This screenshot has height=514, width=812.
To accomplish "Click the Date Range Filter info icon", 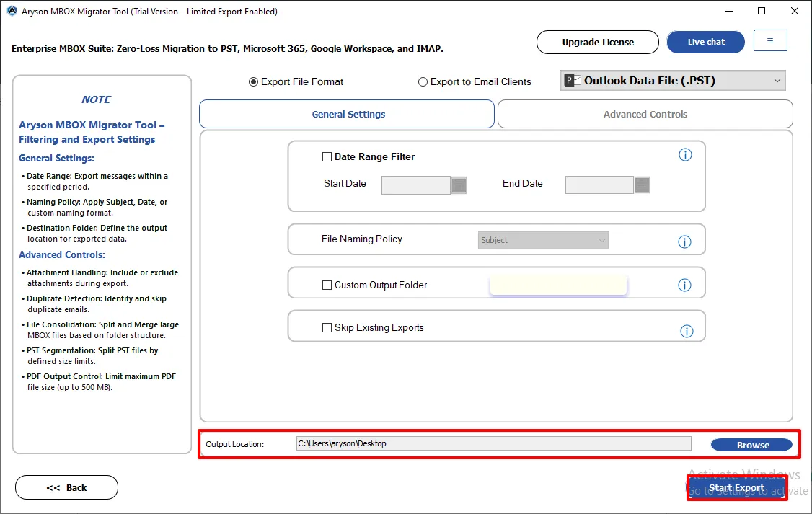I will pyautogui.click(x=685, y=155).
